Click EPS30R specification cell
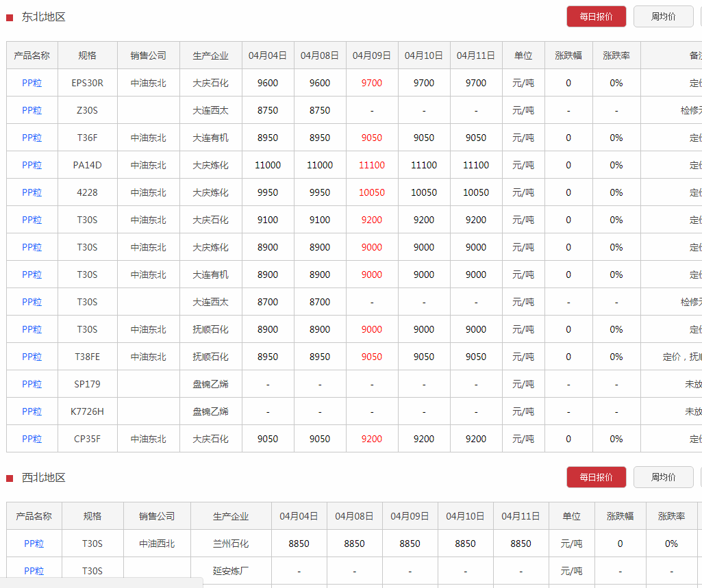702x588 pixels. 87,83
